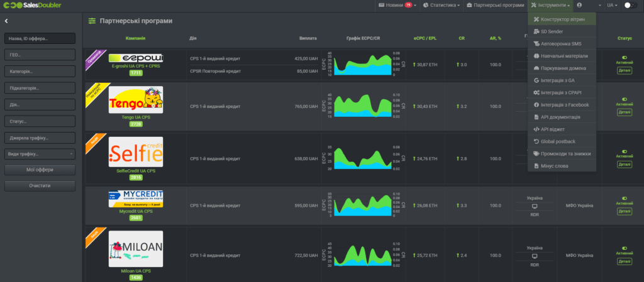Open Global postback tool
The image size is (644, 282).
tap(558, 141)
